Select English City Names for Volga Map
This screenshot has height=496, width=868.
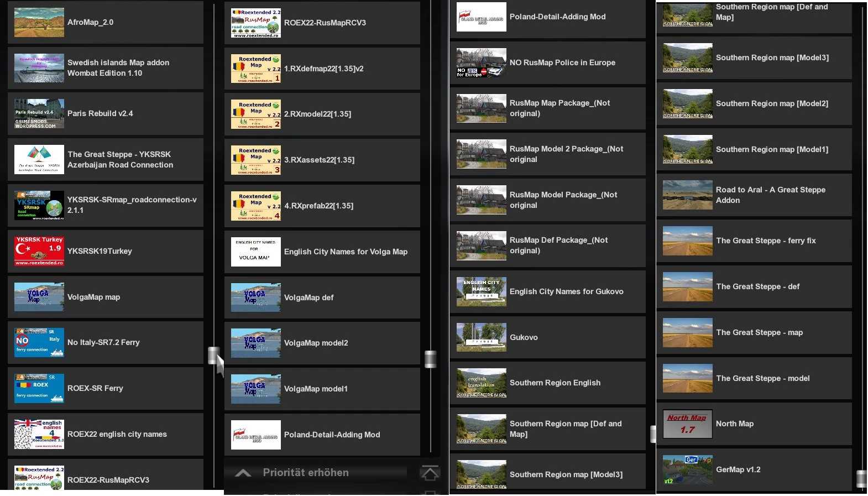point(322,252)
